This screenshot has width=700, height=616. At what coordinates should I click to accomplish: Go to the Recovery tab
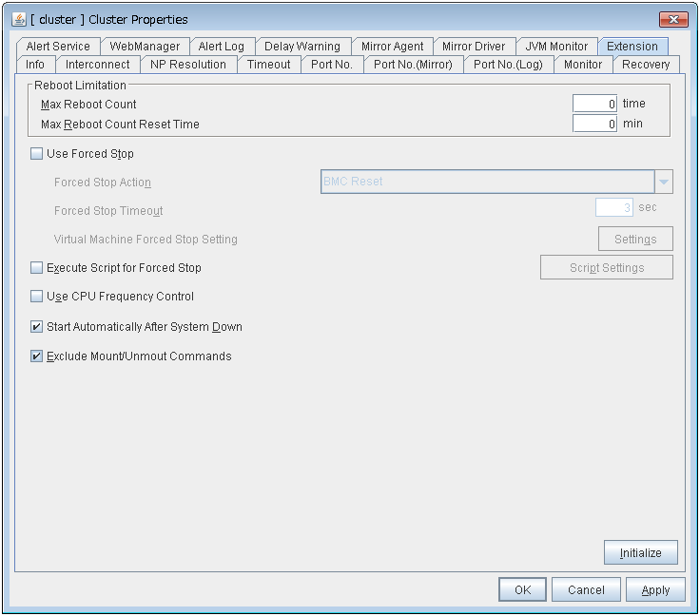pyautogui.click(x=646, y=65)
